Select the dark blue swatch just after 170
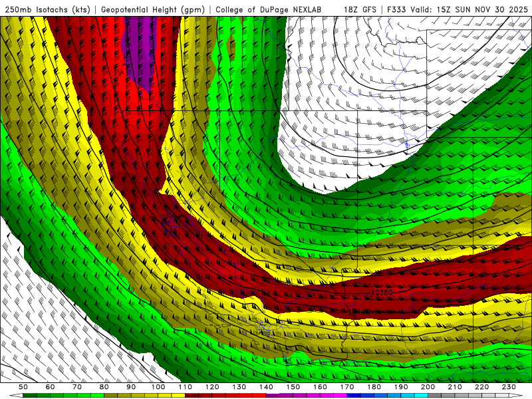Viewport: 532px width, 399px height. 354,396
